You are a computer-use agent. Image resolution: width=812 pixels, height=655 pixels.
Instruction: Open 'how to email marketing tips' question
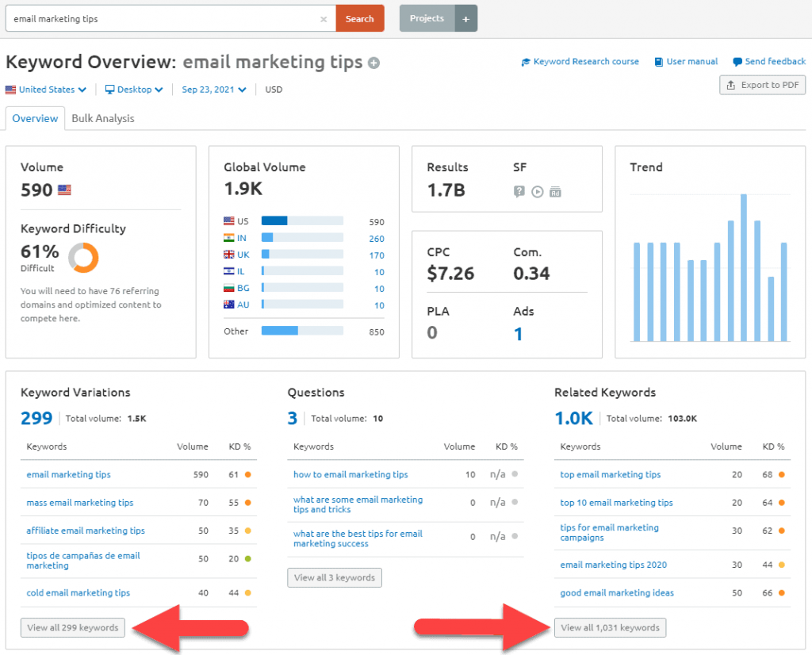pyautogui.click(x=350, y=475)
